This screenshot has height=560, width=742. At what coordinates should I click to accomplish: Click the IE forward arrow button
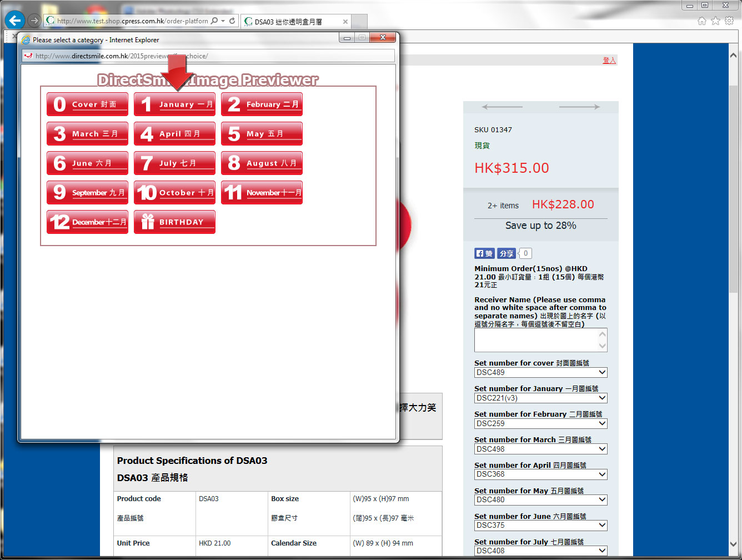click(34, 21)
